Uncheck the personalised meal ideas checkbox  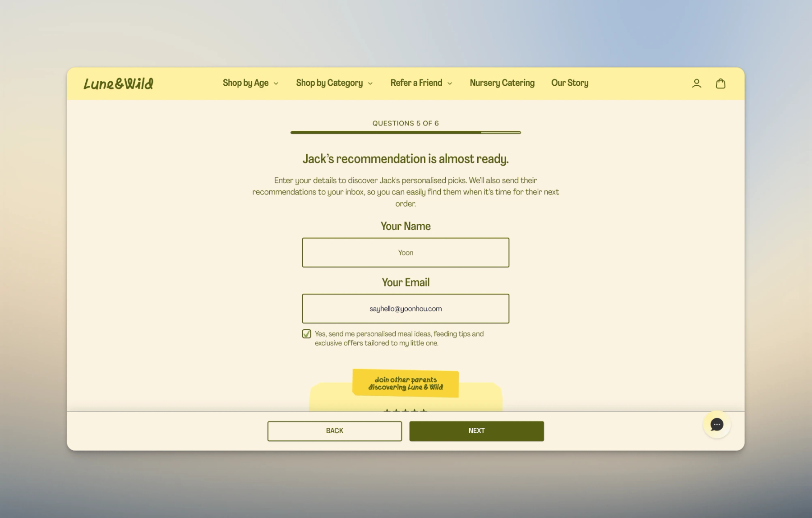tap(307, 334)
